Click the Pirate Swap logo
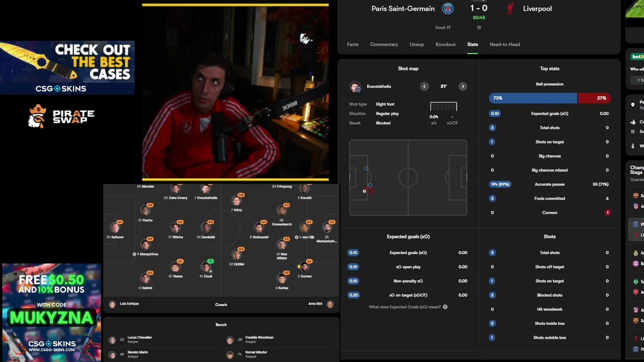Image resolution: width=644 pixels, height=362 pixels. pos(61,116)
